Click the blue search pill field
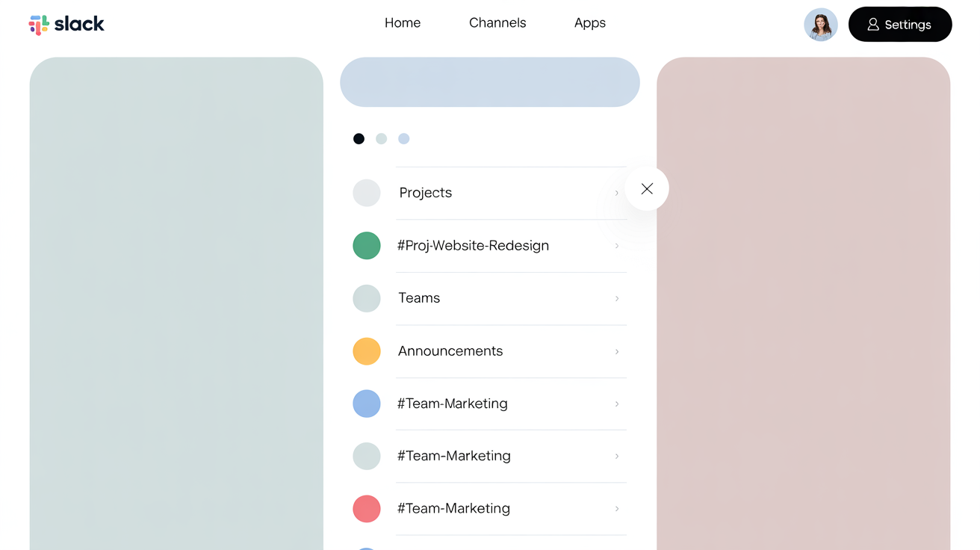Screen dimensions: 980x550 [x=489, y=82]
